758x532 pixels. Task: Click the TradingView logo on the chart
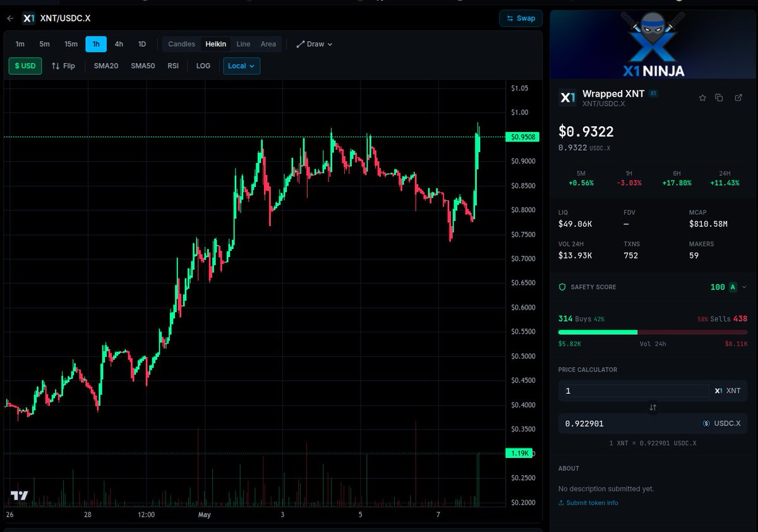(20, 496)
